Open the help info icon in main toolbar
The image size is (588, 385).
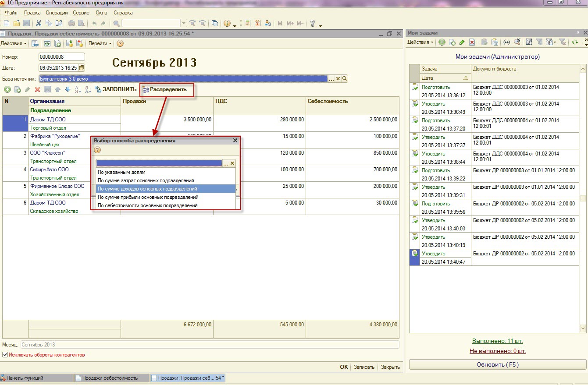tap(227, 23)
